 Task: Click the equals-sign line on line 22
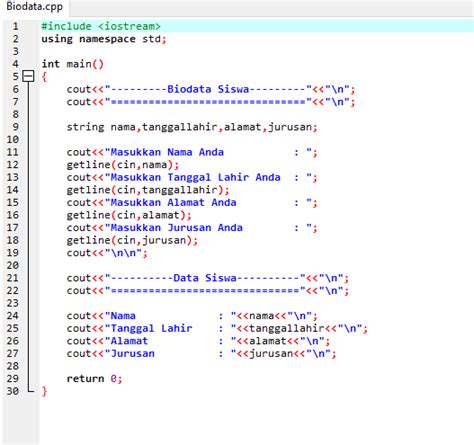[208, 291]
